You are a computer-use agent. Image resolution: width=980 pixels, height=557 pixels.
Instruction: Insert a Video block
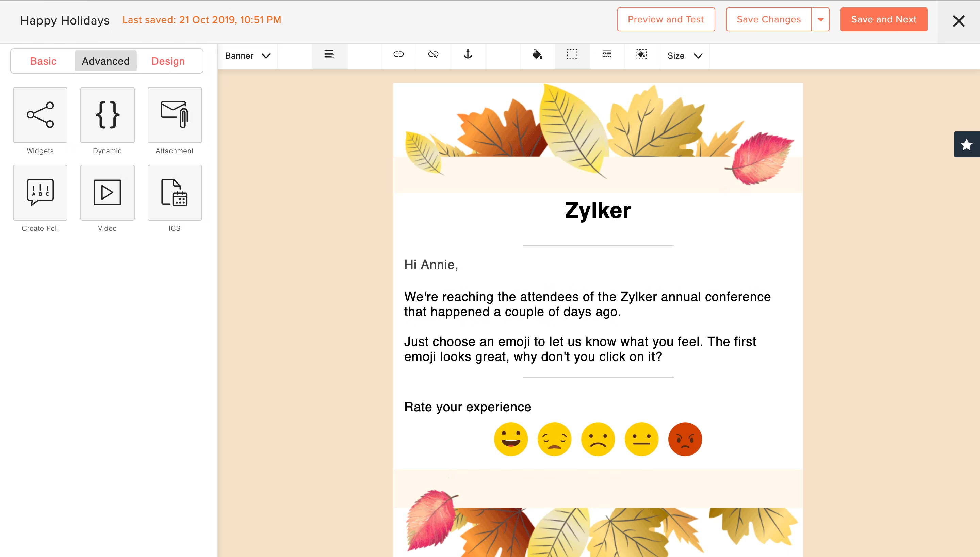point(108,192)
